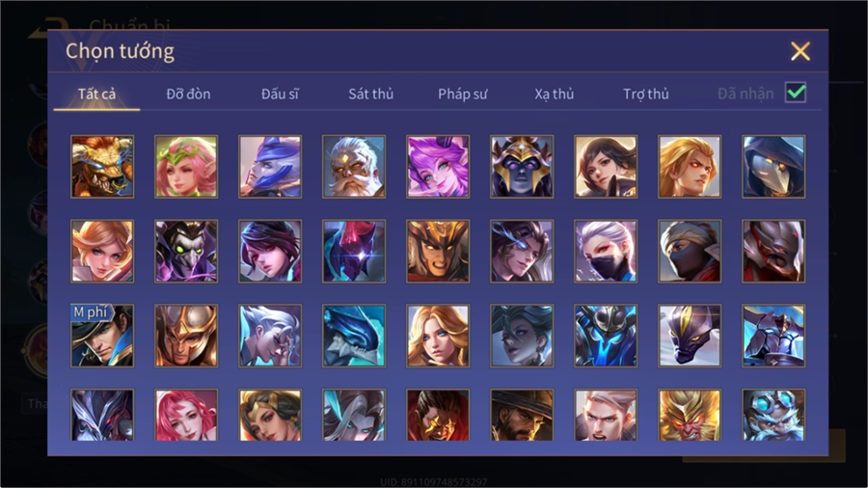Choose the hooded plague-mask hero
The image size is (868, 488).
click(x=773, y=167)
